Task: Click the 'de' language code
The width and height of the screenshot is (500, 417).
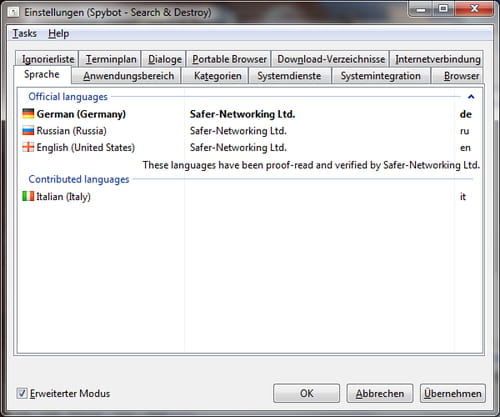Action: coord(465,114)
